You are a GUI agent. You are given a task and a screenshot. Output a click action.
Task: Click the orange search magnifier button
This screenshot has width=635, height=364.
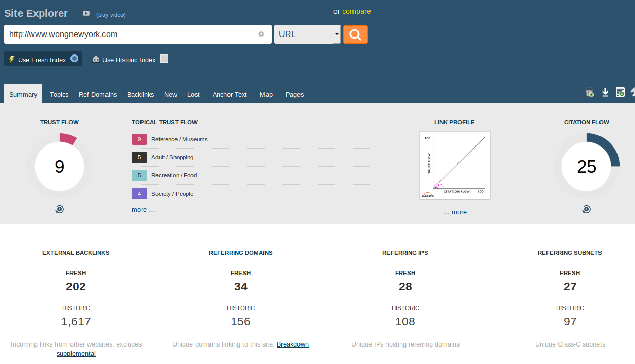355,34
